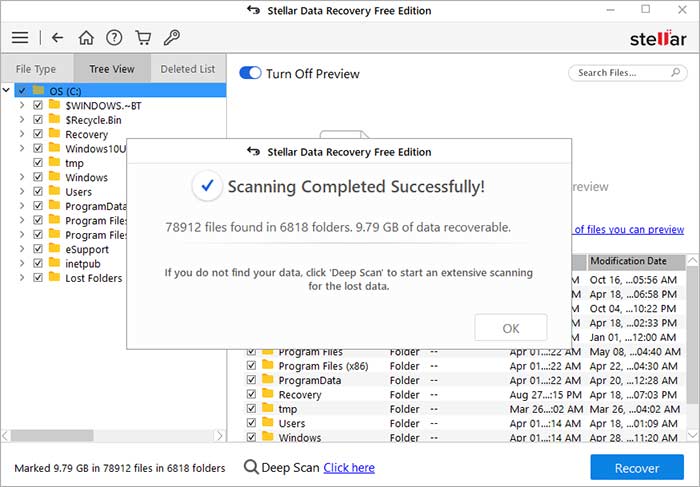700x487 pixels.
Task: Click the tmp folder icon in file list
Action: pos(268,408)
